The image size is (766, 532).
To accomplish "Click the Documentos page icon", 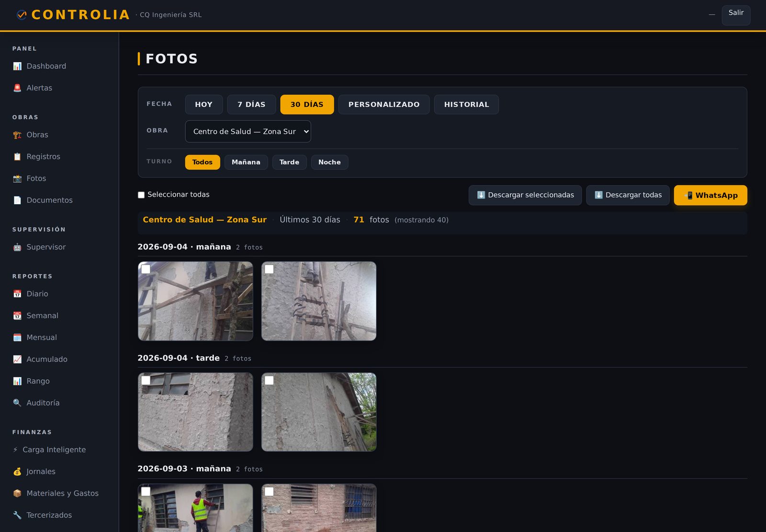I will tap(17, 200).
